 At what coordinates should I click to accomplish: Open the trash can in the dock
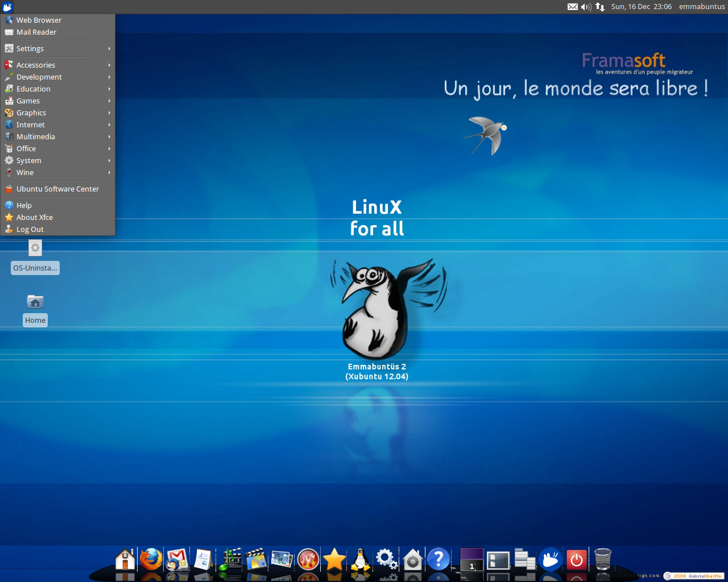(x=603, y=559)
